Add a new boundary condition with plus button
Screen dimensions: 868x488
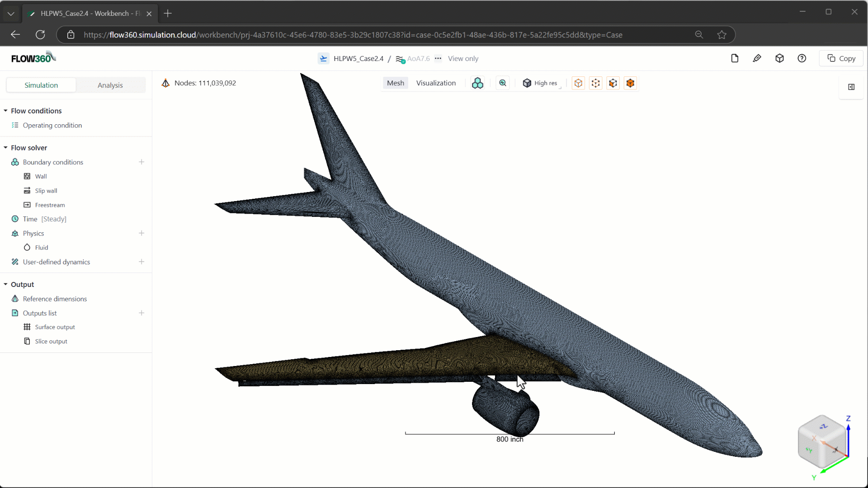click(142, 162)
